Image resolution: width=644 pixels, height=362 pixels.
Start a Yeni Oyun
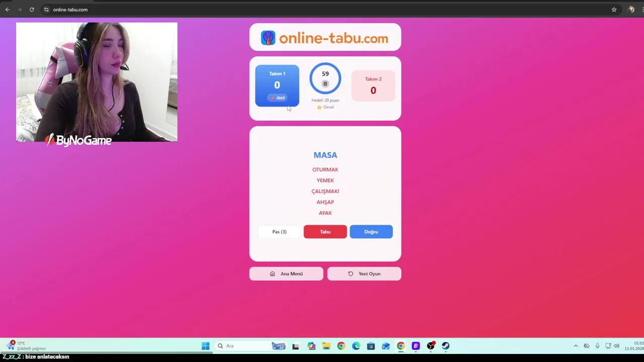(364, 274)
